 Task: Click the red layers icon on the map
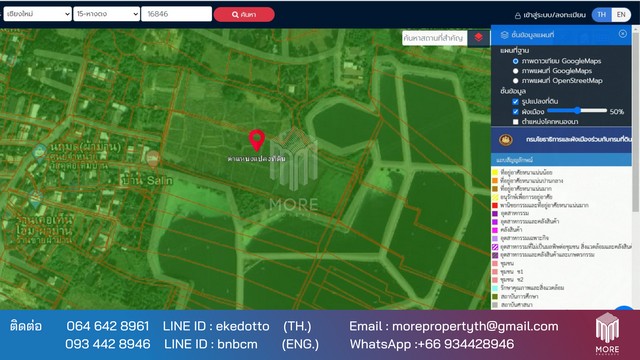pyautogui.click(x=478, y=38)
